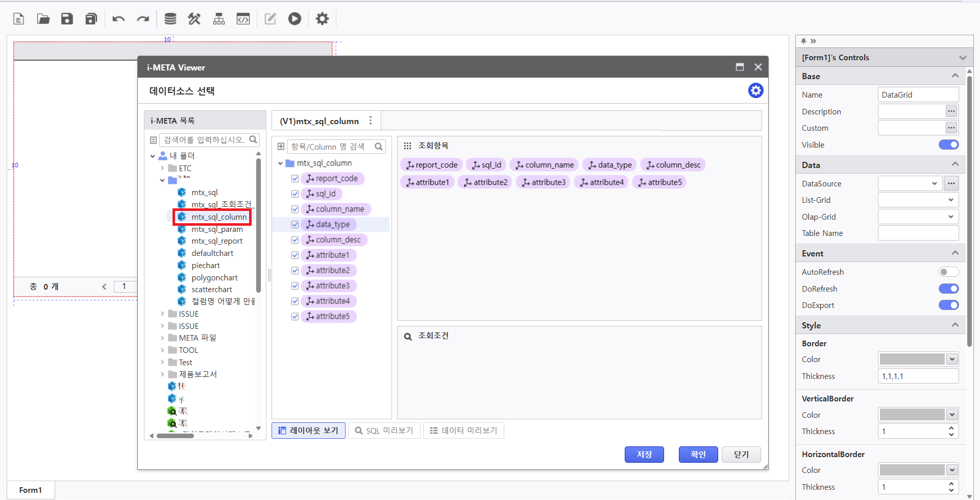Viewport: 980px width, 500px height.
Task: Select mtx_sql_param in the tree
Action: (217, 229)
